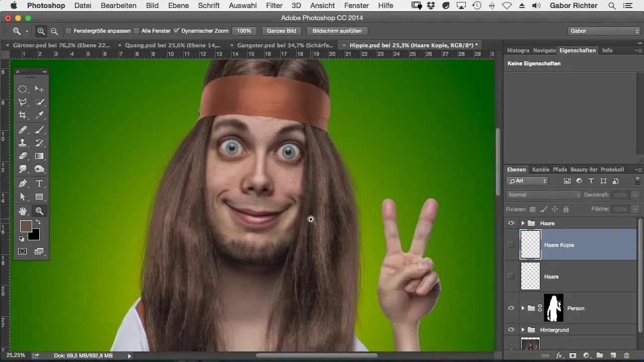Select the Crop tool

click(x=23, y=116)
